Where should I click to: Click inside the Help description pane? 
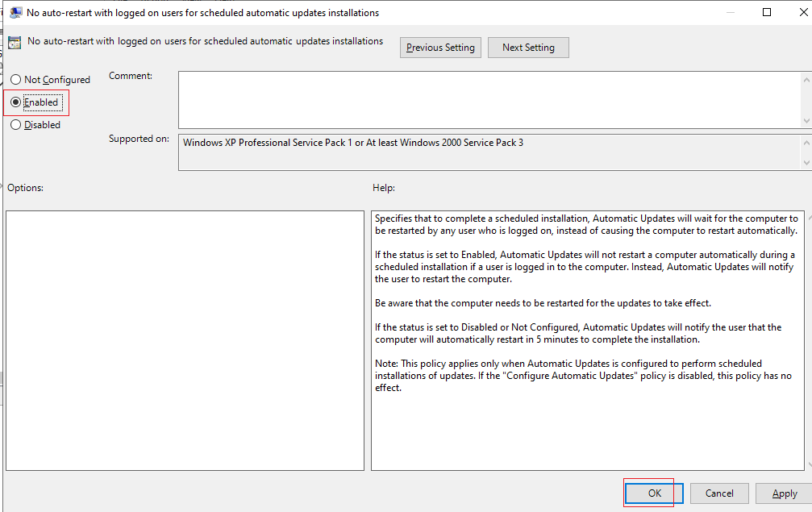[587, 340]
